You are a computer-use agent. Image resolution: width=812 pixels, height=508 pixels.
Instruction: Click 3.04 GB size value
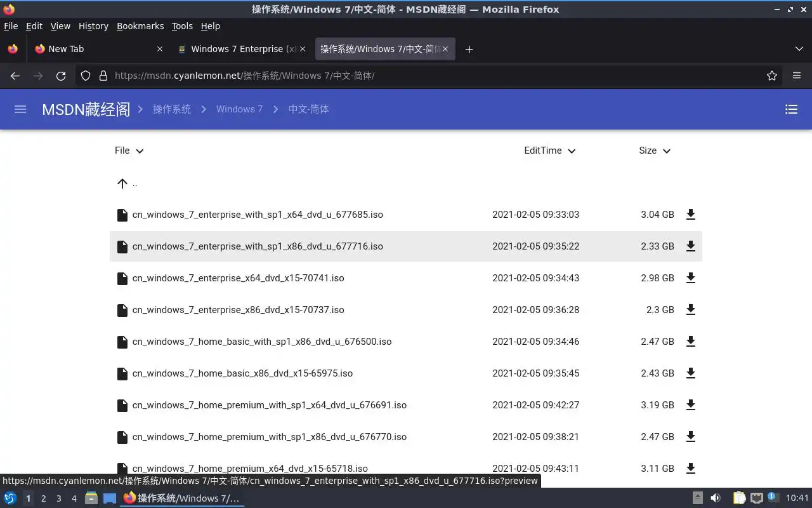(657, 215)
